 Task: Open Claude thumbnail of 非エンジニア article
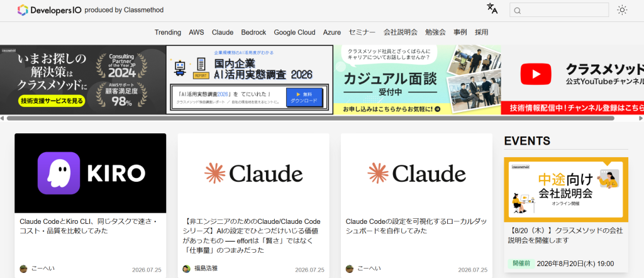pos(253,173)
